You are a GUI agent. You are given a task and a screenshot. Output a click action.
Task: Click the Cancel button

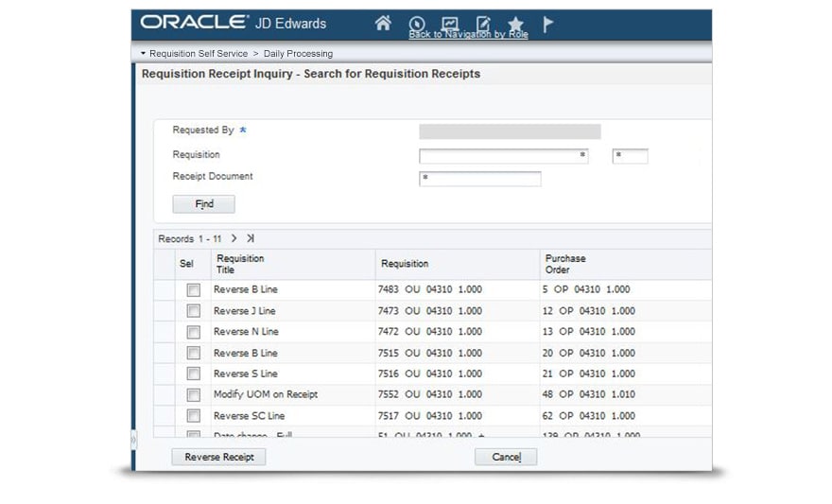(506, 457)
